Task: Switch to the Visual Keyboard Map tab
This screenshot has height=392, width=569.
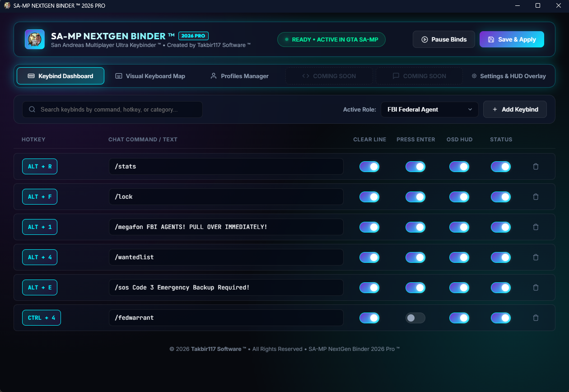Action: pos(150,76)
